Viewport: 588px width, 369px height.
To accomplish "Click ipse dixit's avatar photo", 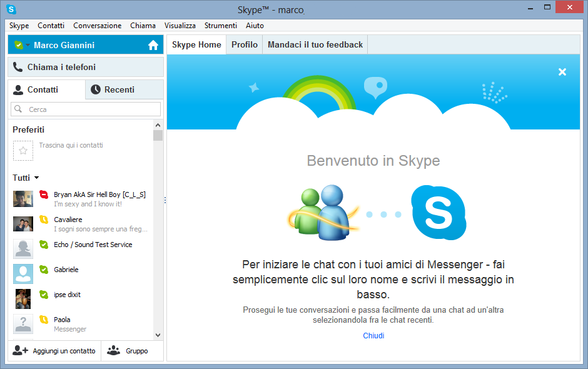I will pyautogui.click(x=23, y=299).
